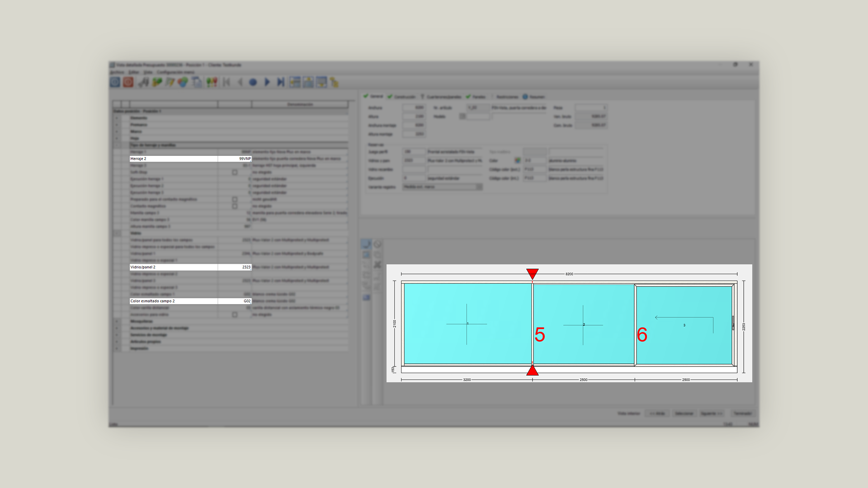Click the 3200 width dimension

coord(467,380)
